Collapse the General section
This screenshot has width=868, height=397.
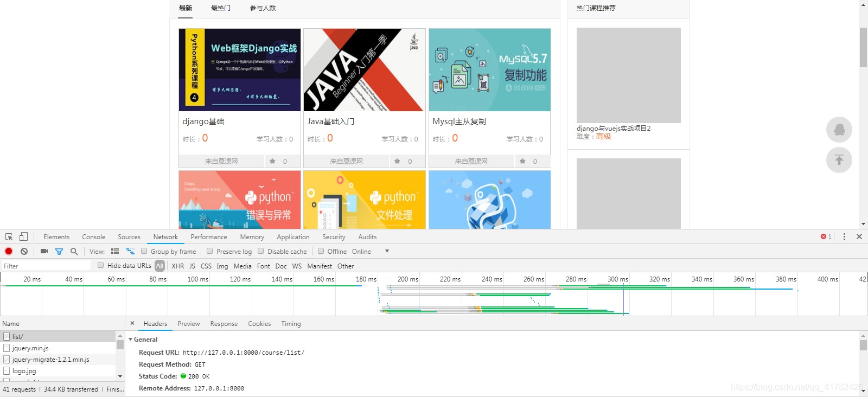point(130,340)
